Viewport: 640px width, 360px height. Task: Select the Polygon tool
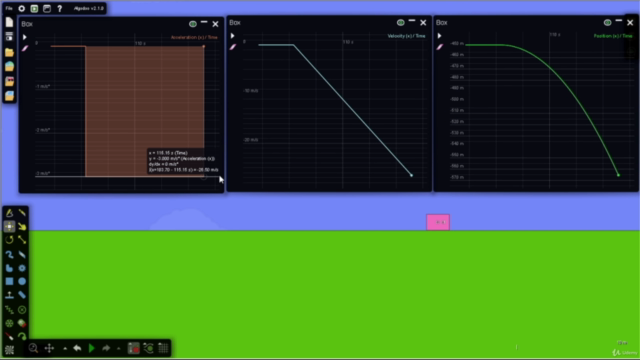click(9, 268)
